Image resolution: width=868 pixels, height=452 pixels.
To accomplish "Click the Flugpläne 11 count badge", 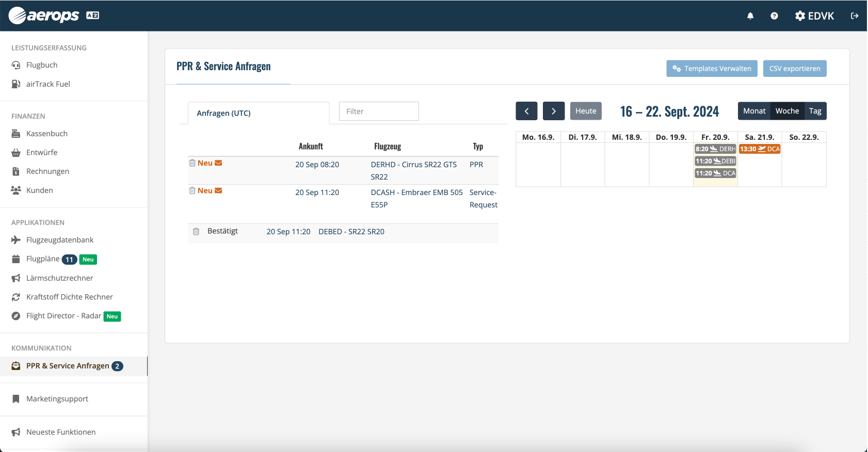I will [69, 260].
